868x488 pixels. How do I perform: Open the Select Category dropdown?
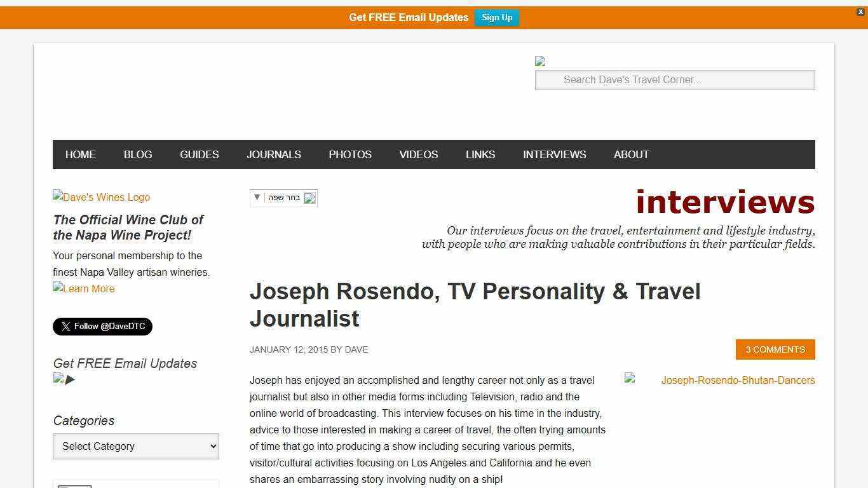coord(135,446)
